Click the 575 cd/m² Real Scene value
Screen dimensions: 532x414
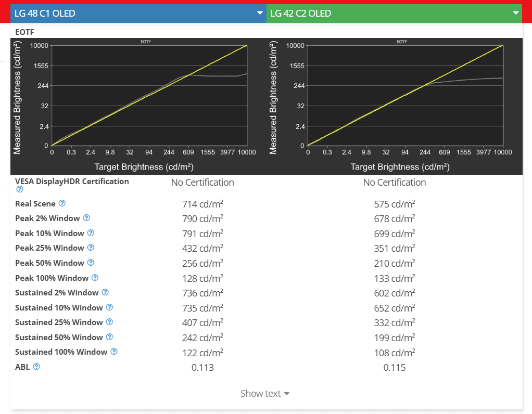coord(395,204)
